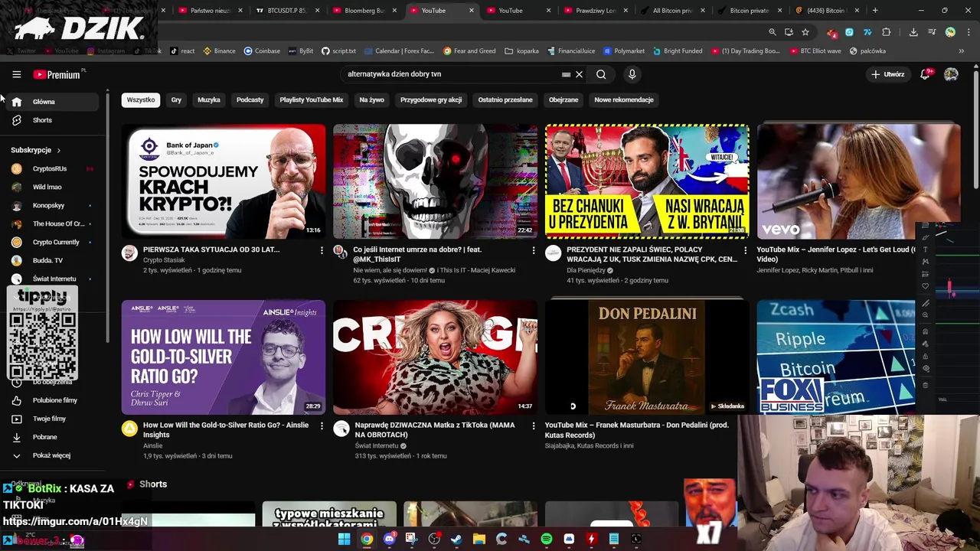Open options menu for Co jeśli Internet umrze video
This screenshot has height=551, width=980.
click(534, 250)
